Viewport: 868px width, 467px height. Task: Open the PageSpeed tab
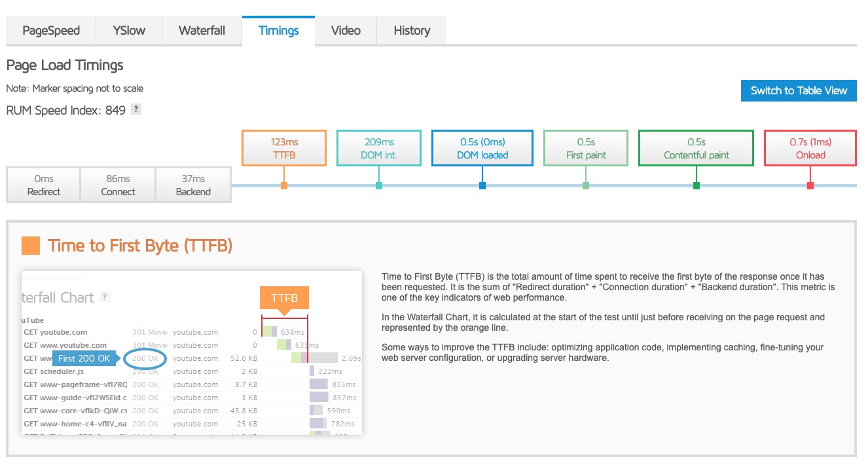(51, 31)
